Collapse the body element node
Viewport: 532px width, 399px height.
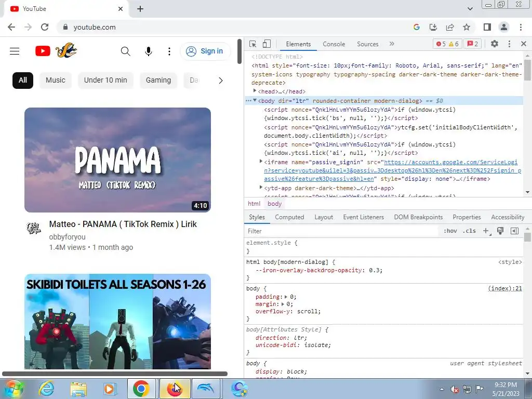255,100
